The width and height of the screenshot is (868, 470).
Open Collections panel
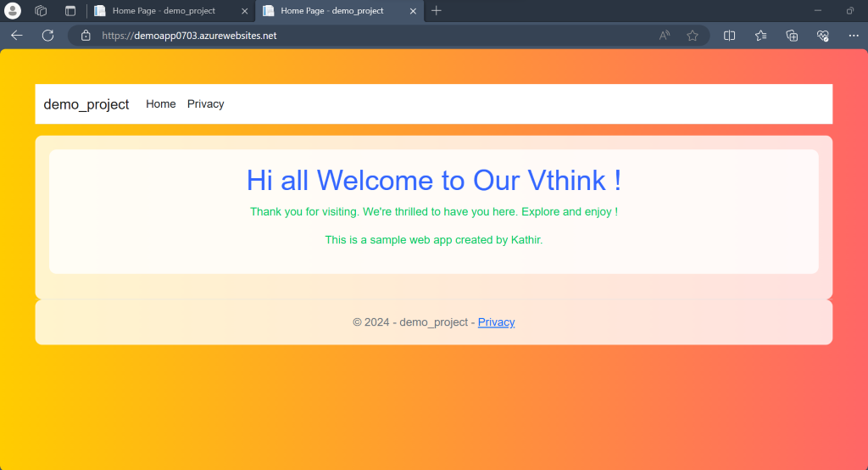pos(792,36)
